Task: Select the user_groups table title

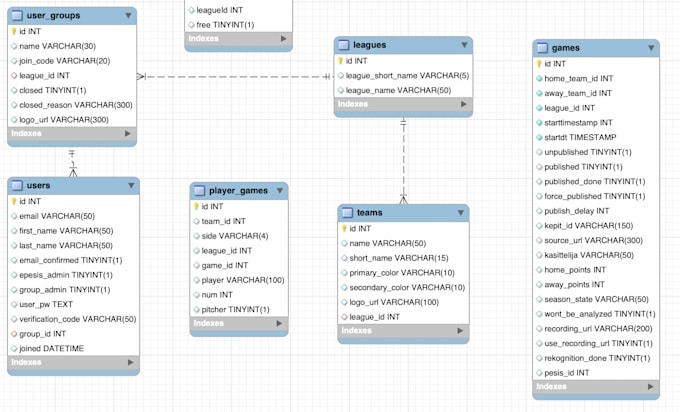Action: (53, 16)
